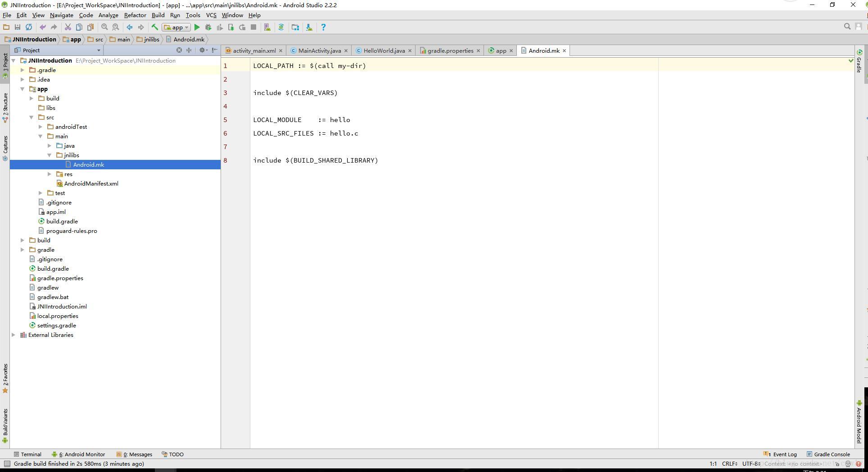This screenshot has width=868, height=472.
Task: Expand the .idea folder
Action: 23,79
